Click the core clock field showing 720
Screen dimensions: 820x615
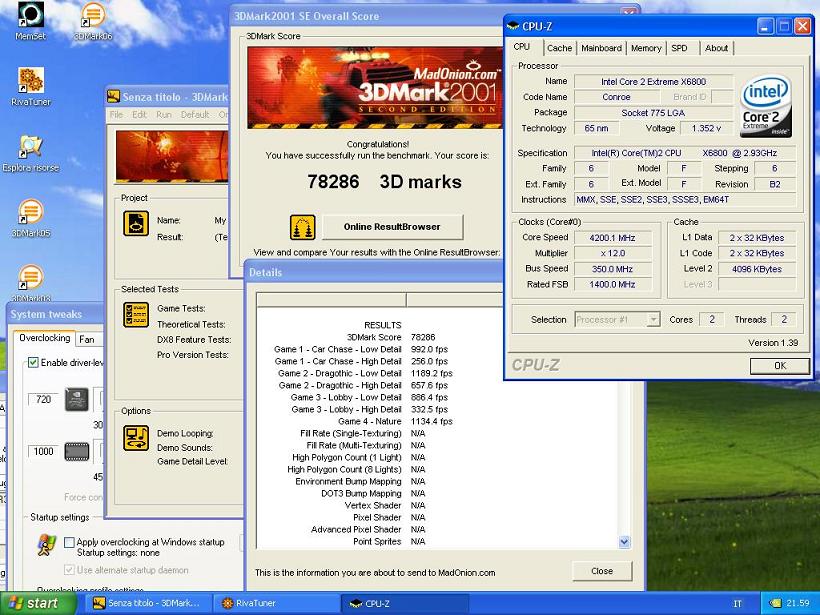(43, 400)
